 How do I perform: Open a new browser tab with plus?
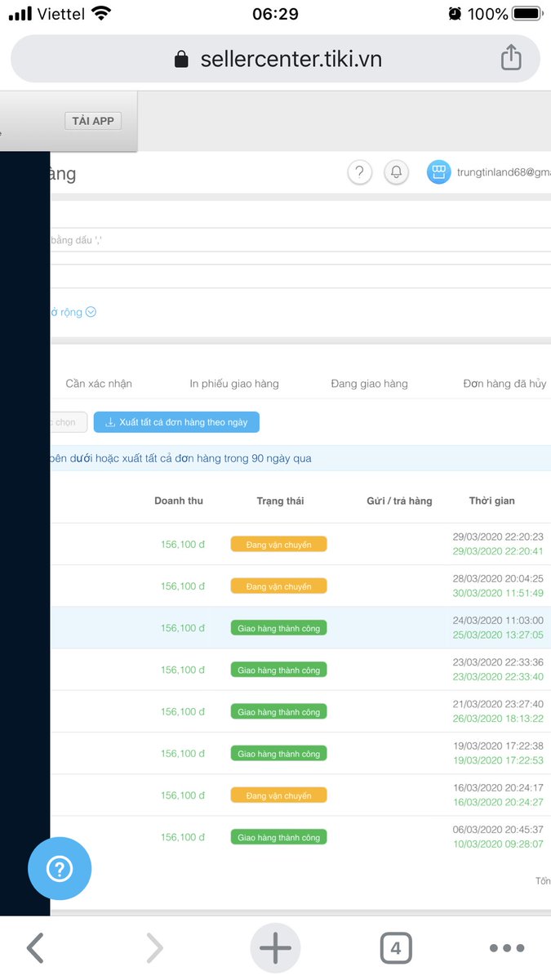275,948
